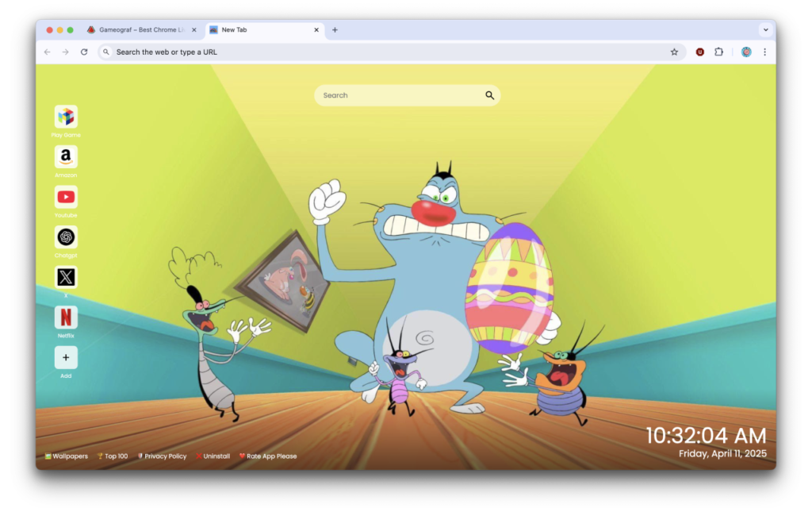Open the Privacy Policy link
This screenshot has height=508, width=812.
pyautogui.click(x=162, y=456)
